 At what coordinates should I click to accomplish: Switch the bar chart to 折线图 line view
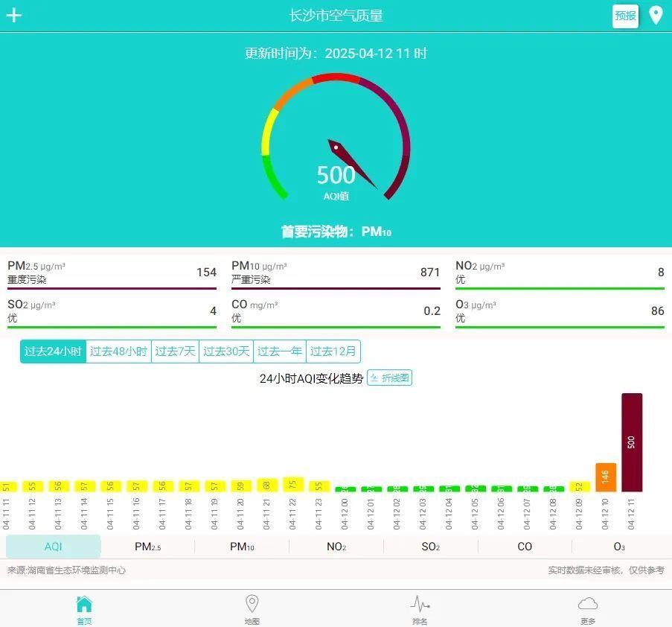(x=390, y=378)
